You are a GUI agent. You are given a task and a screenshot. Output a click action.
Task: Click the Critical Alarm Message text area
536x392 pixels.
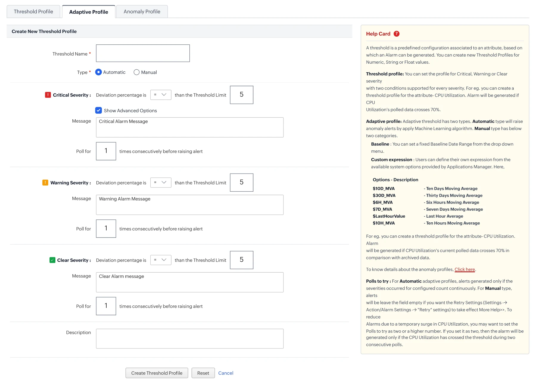pos(190,127)
